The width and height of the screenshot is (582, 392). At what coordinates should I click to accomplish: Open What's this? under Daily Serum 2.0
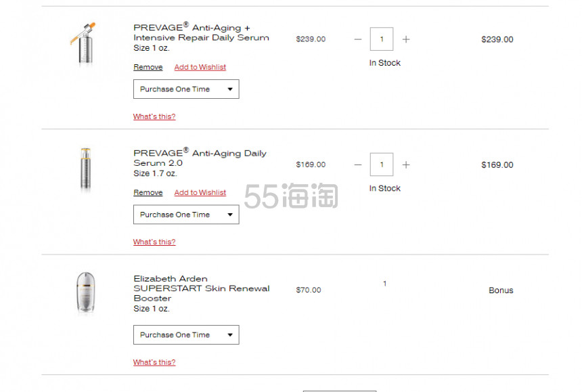pos(154,242)
